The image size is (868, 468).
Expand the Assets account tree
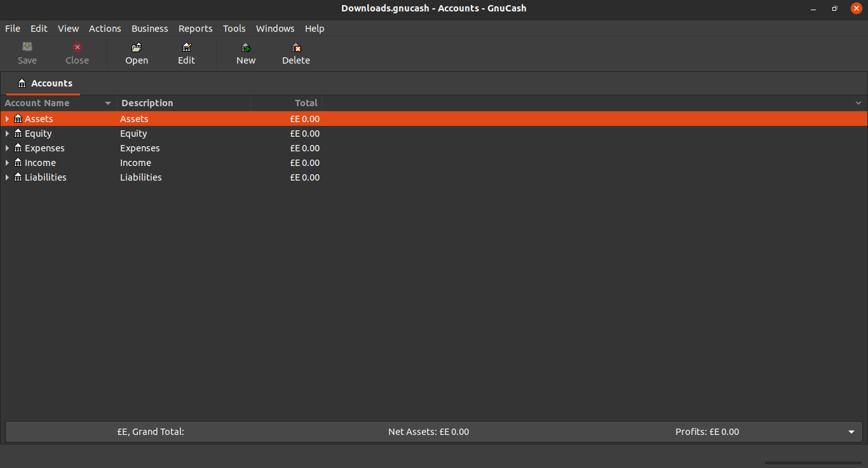7,119
